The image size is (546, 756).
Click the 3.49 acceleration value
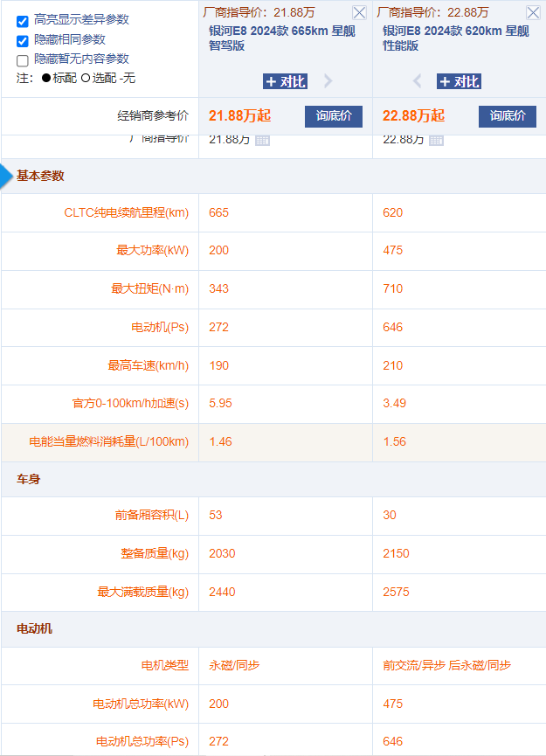(395, 403)
